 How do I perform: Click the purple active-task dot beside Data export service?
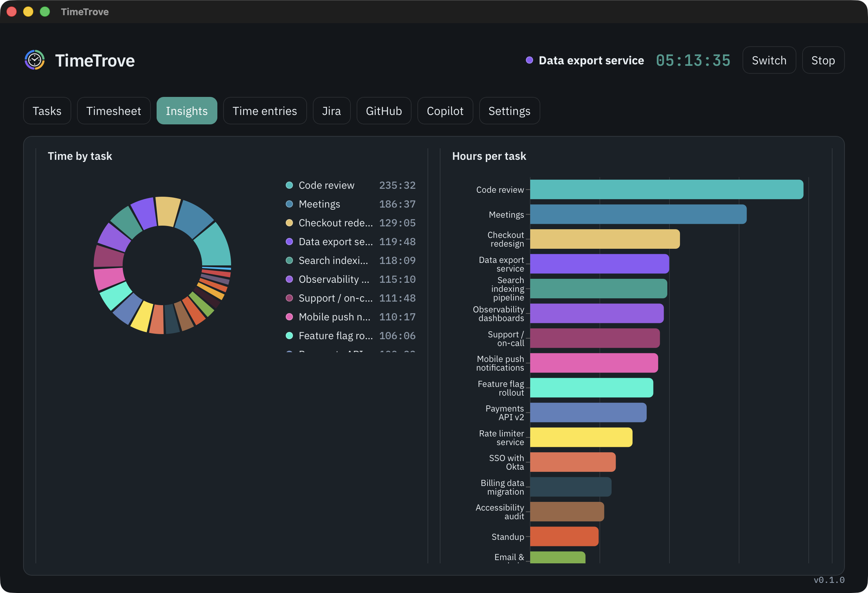[529, 60]
